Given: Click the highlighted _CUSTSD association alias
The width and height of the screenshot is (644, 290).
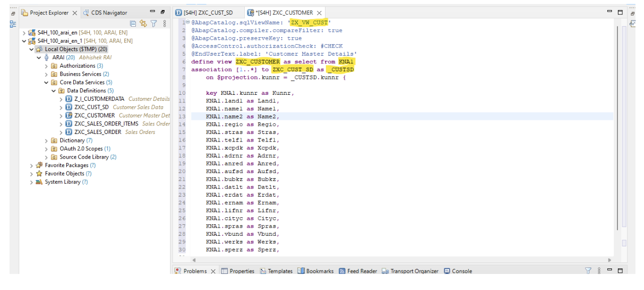Looking at the screenshot, I should pos(340,69).
